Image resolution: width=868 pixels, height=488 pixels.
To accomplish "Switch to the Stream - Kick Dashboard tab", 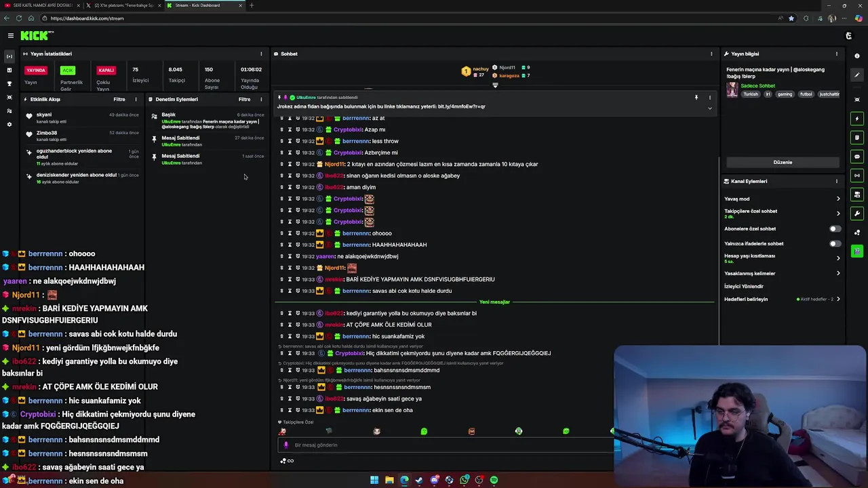I will [x=203, y=5].
